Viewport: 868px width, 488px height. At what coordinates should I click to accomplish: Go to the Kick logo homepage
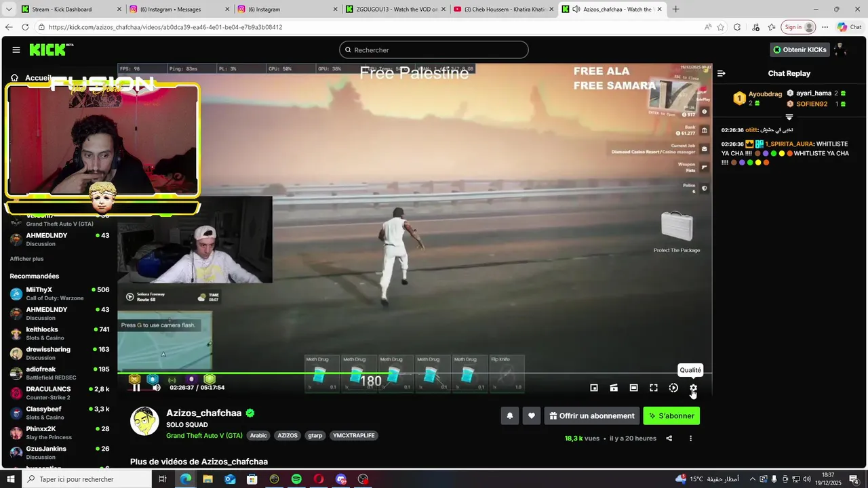51,49
